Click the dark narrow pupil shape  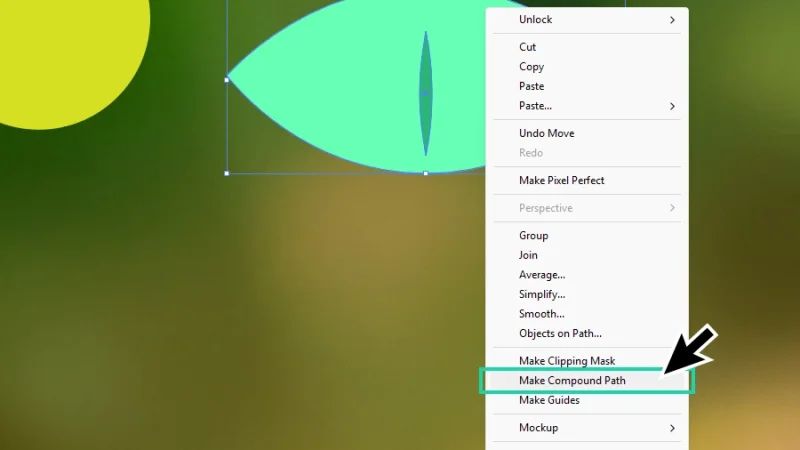point(426,93)
